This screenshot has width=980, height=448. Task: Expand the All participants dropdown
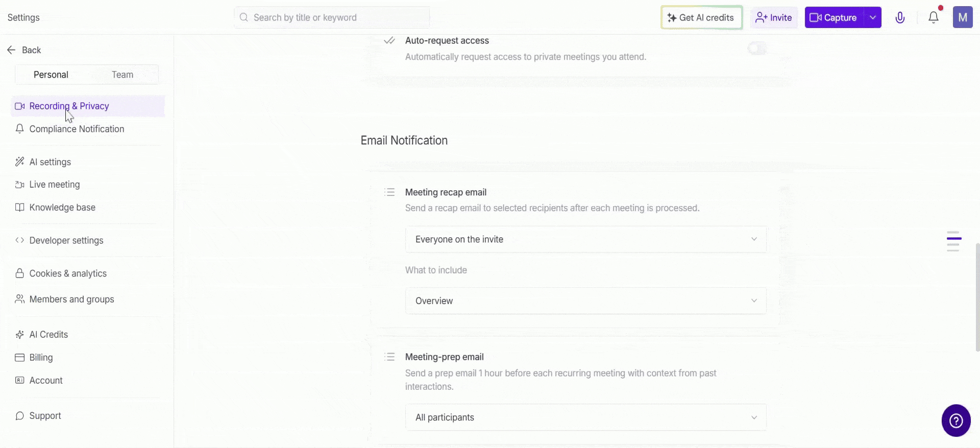pos(585,417)
